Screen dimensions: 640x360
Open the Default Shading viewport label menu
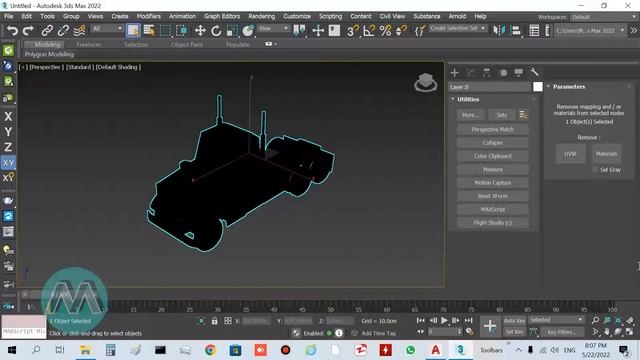(x=118, y=67)
